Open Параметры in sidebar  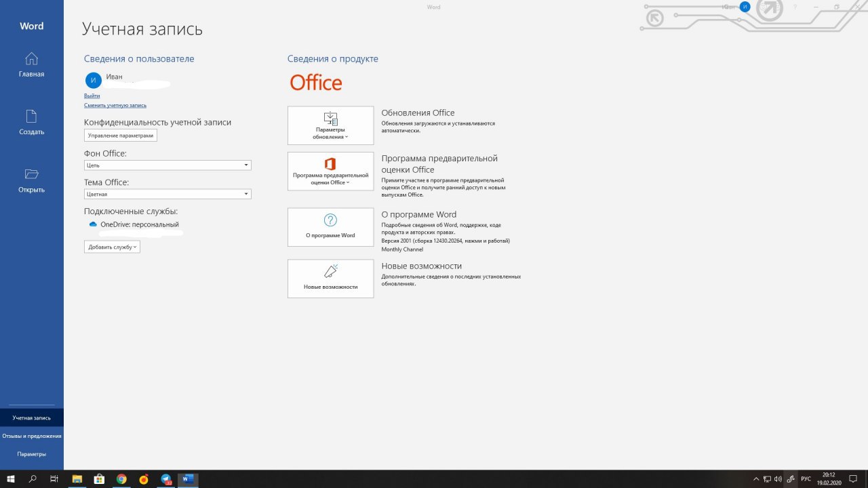(32, 454)
